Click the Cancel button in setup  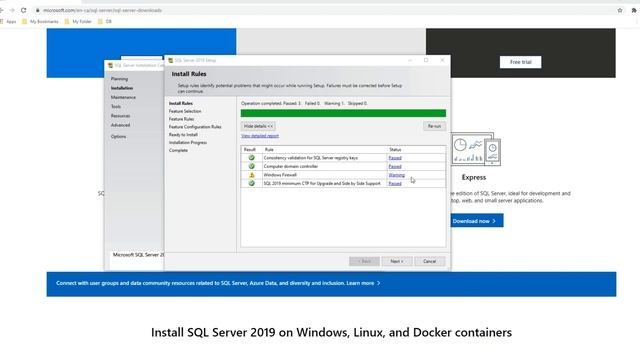(429, 261)
